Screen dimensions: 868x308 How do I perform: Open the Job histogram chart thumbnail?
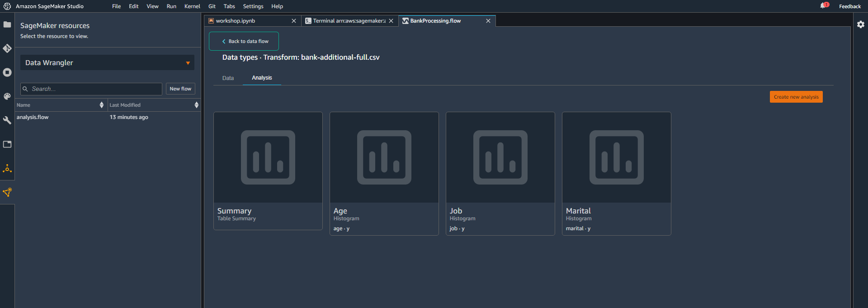(x=500, y=157)
